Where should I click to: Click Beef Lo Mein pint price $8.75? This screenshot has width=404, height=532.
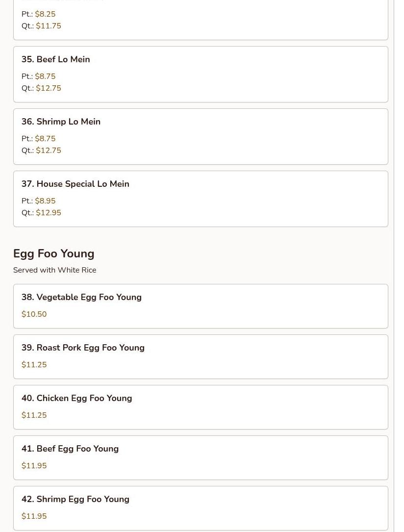(x=45, y=76)
